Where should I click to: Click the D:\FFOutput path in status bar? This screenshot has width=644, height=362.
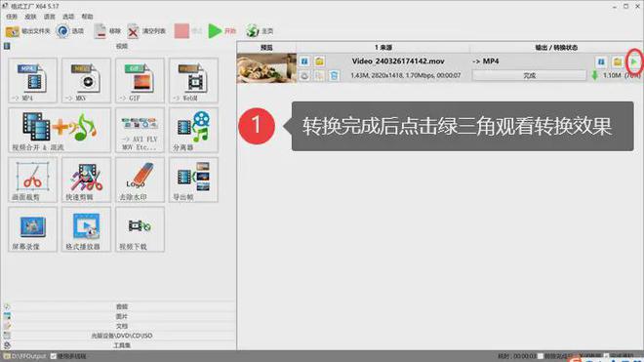(x=28, y=356)
